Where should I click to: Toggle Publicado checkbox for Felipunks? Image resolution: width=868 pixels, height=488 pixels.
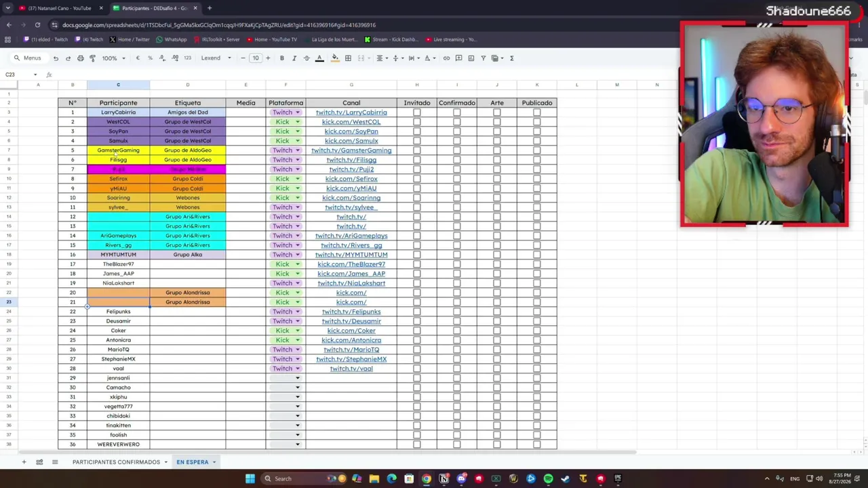(x=537, y=312)
